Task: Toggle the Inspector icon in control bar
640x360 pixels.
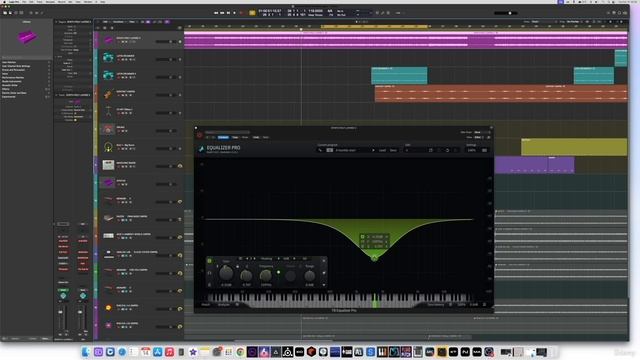Action: 11,13
